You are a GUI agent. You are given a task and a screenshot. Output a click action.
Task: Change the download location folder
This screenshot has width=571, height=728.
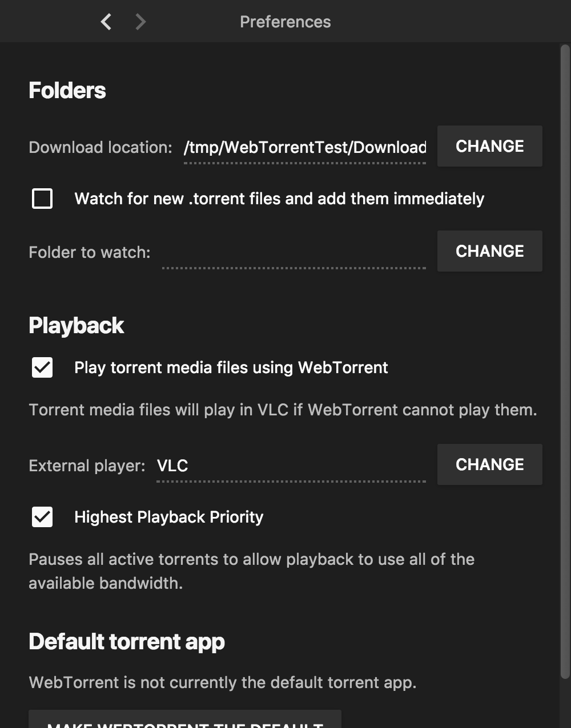click(x=489, y=147)
